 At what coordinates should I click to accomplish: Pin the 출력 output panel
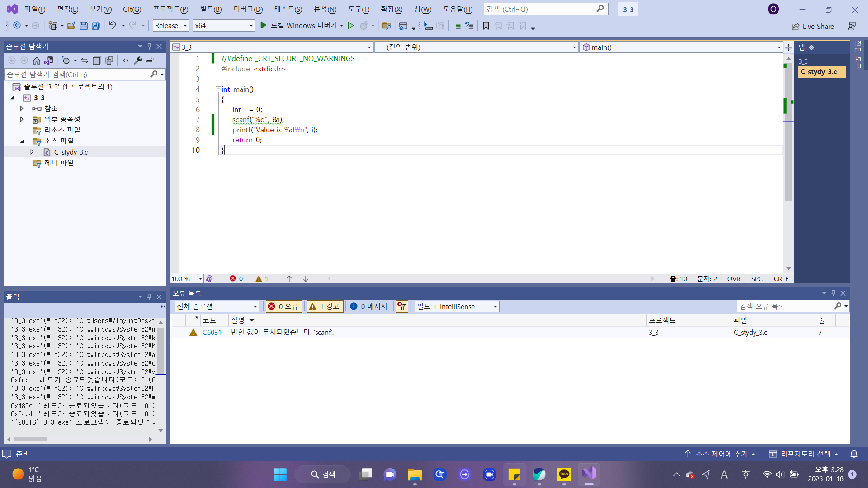[x=149, y=296]
